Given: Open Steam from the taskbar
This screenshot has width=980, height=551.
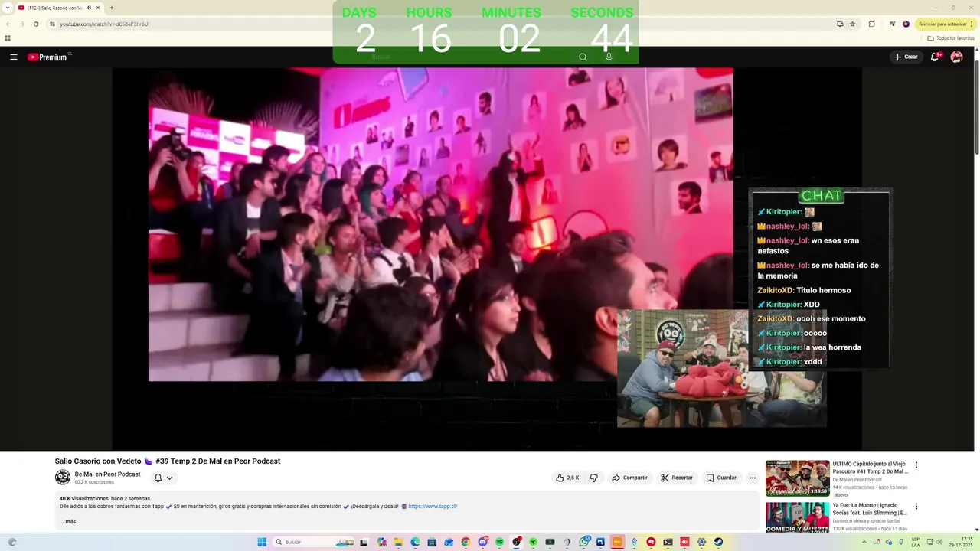Looking at the screenshot, I should pyautogui.click(x=718, y=542).
